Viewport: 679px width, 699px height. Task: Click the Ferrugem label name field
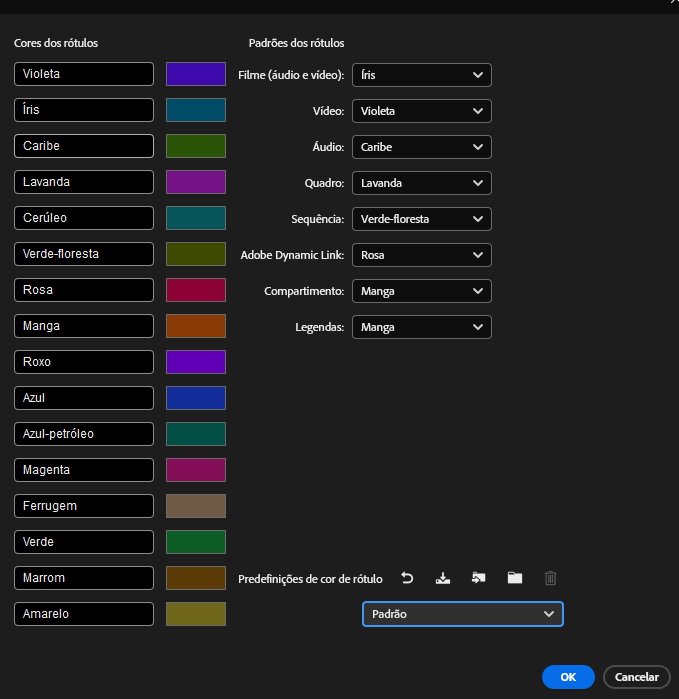pyautogui.click(x=84, y=506)
